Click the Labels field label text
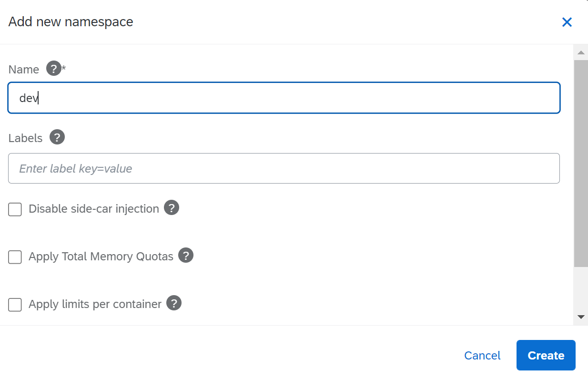Viewport: 588px width, 380px height. click(26, 138)
